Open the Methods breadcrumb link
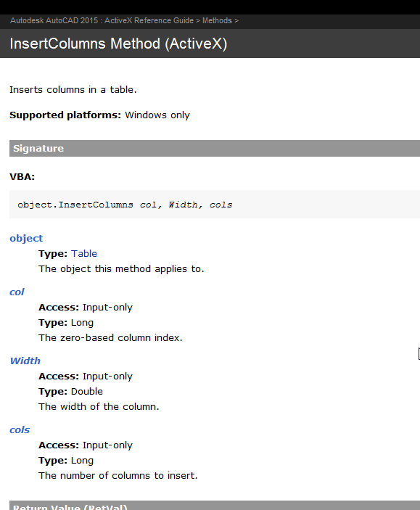The height and width of the screenshot is (510, 420). pyautogui.click(x=217, y=20)
